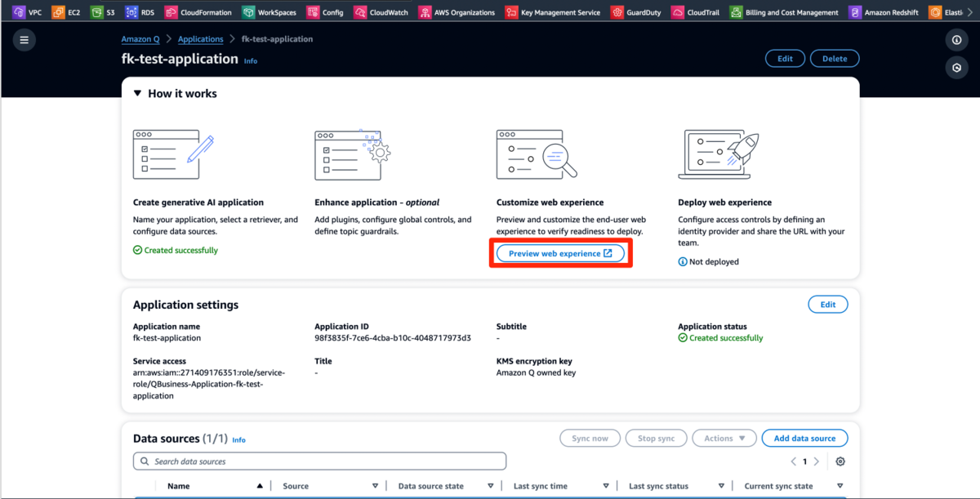Open the info help panel icon

(956, 40)
